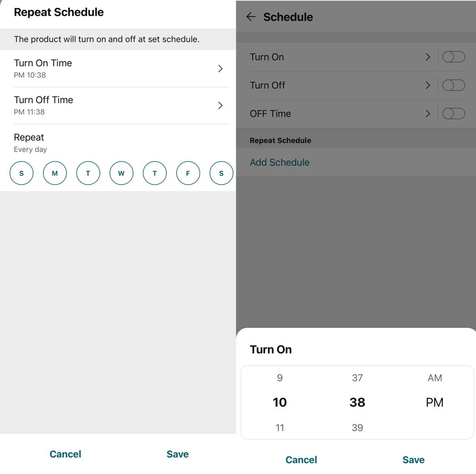Select Tuesday in the repeat days
476x474 pixels.
[88, 173]
